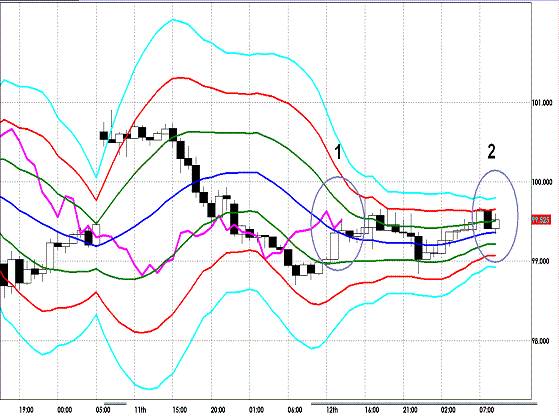This screenshot has width=559, height=416.
Task: Click the red 99.525 current price tag
Action: point(541,220)
